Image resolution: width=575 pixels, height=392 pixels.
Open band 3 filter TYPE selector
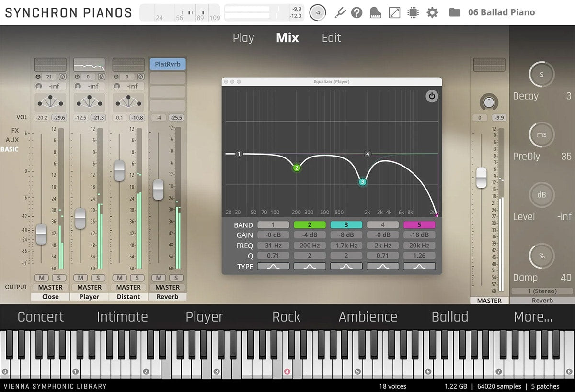(x=346, y=267)
